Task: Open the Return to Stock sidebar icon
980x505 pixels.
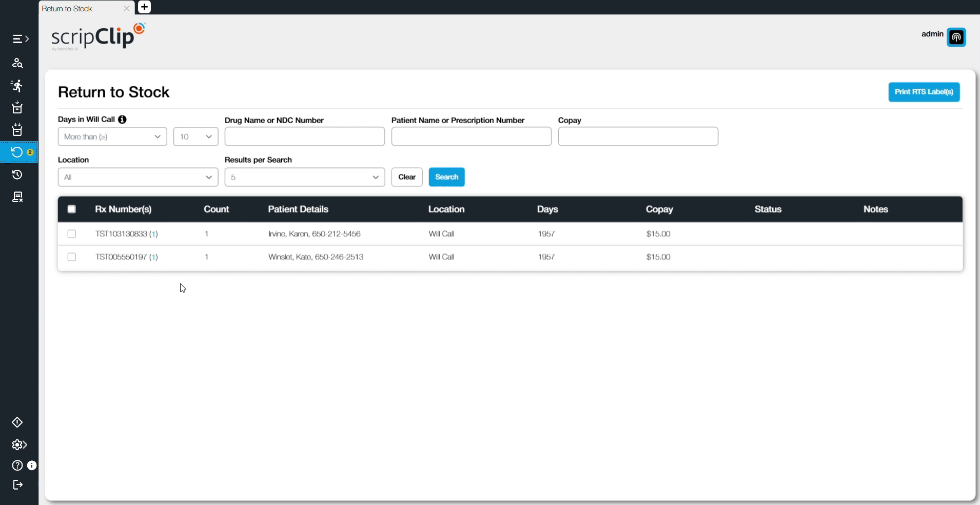Action: (16, 152)
